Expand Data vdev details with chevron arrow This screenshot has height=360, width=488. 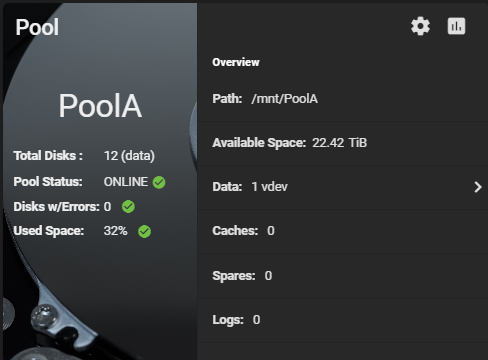pos(478,187)
